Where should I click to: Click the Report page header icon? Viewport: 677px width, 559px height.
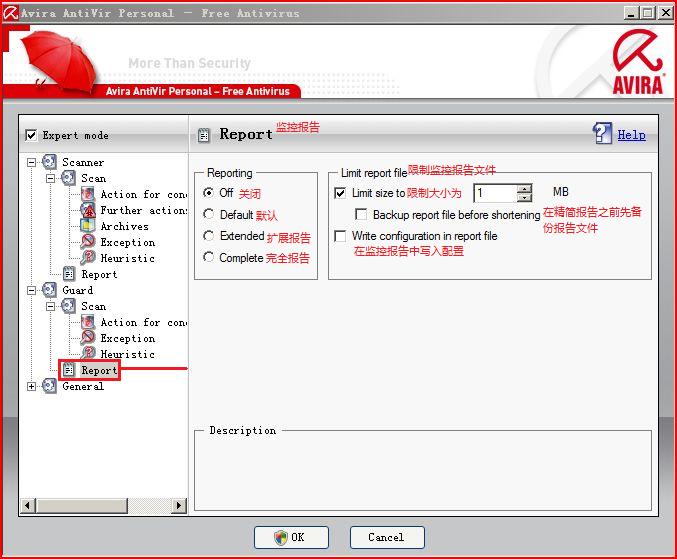tap(204, 135)
